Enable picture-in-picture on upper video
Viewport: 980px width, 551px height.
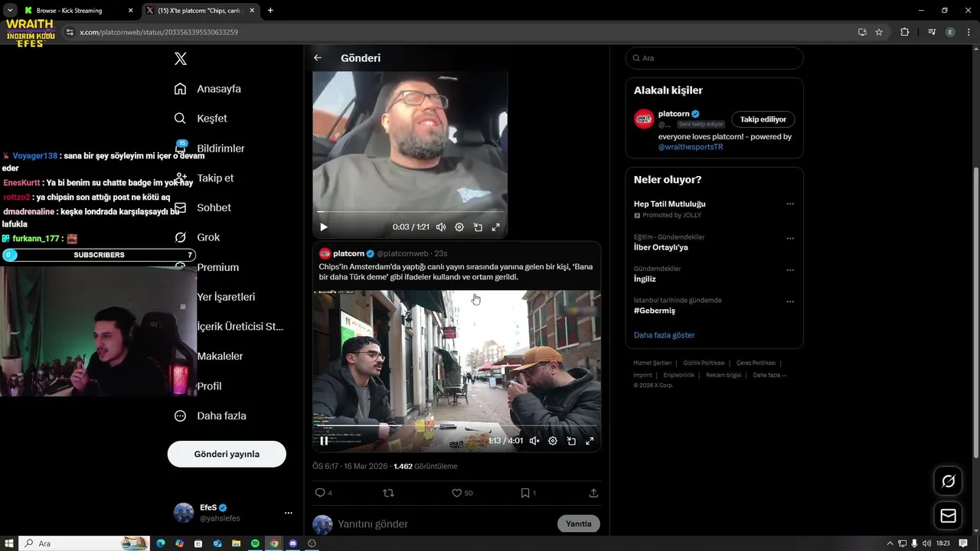coord(478,227)
